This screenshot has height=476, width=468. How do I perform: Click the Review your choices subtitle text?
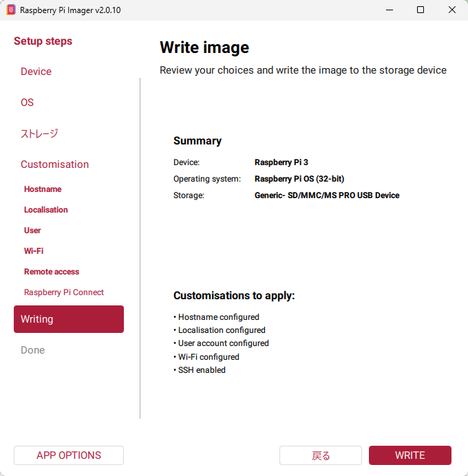[303, 70]
